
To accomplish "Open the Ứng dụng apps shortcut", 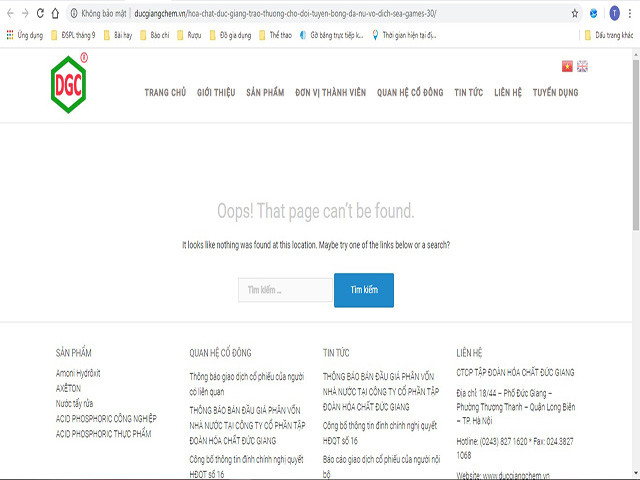I will tap(29, 35).
